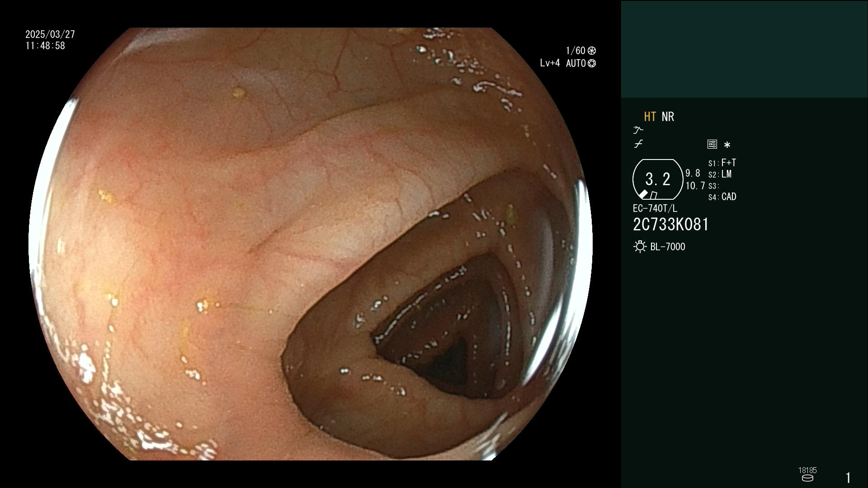Image resolution: width=868 pixels, height=488 pixels.
Task: Click the S2: LM switch assignment
Action: [720, 174]
